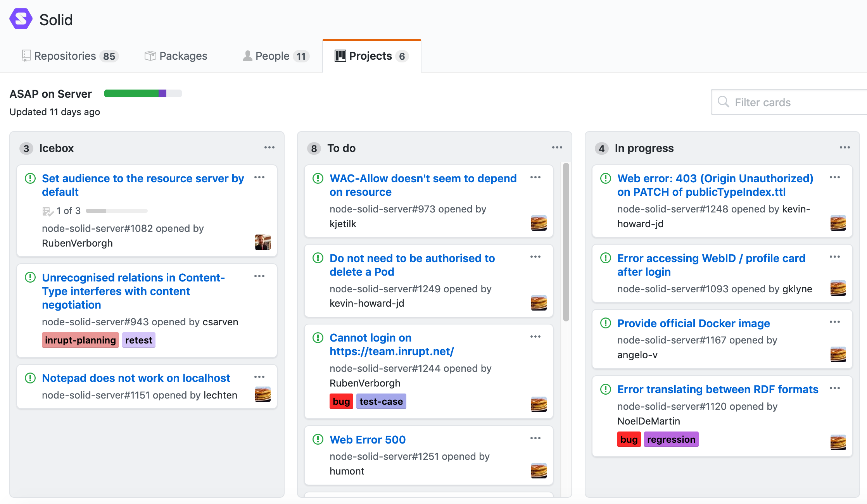Open issue Web error: 403 (Origin Unauthorized)
This screenshot has width=867, height=504.
715,185
